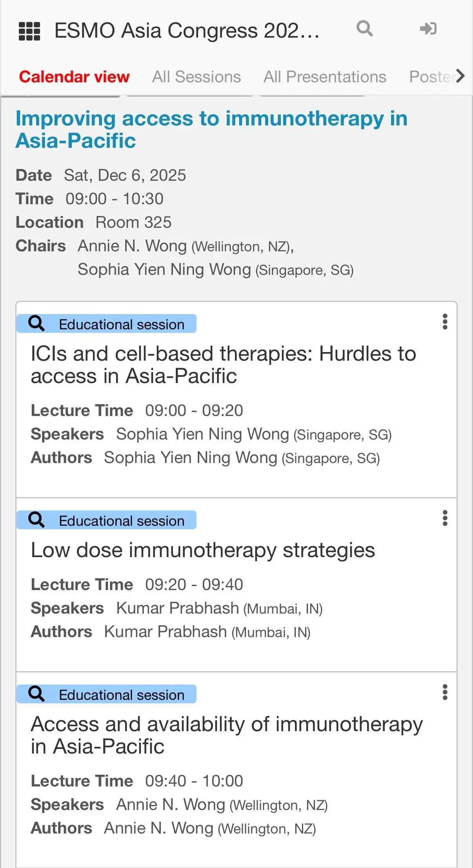Click magnifier icon on second Educational session badge
The image size is (473, 868).
coord(36,520)
